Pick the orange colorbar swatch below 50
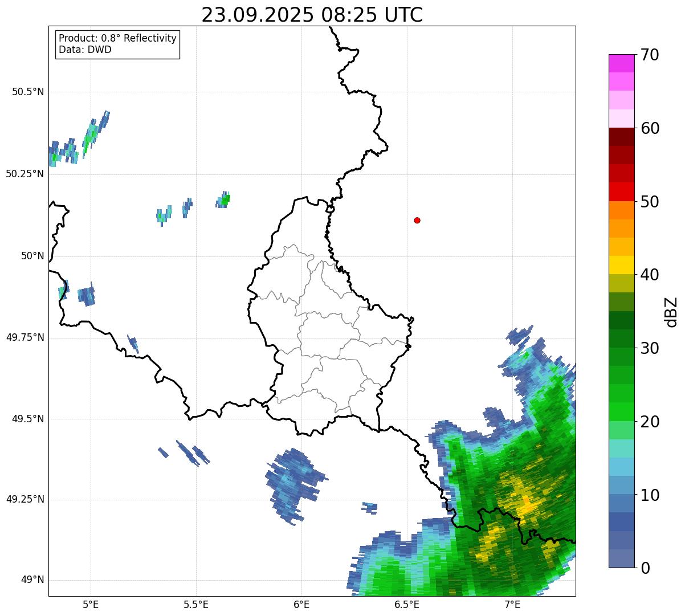 (621, 210)
